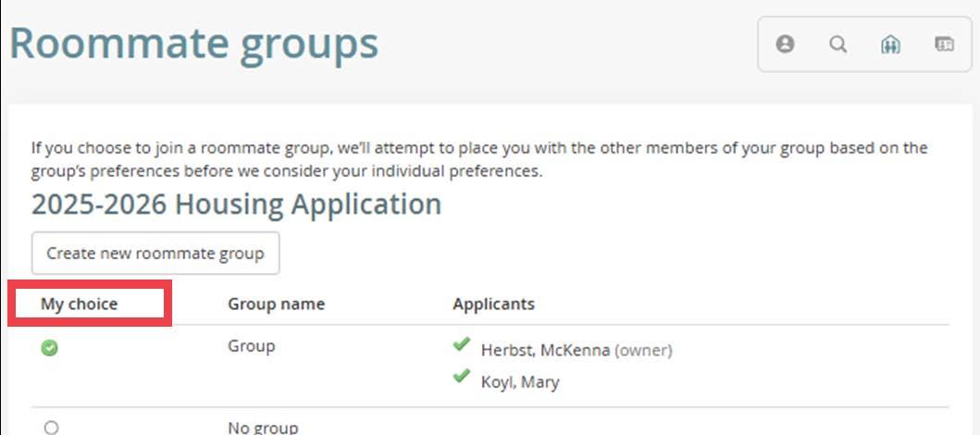Click the My choice column header
Viewport: 980px width, 435px height.
pos(79,304)
